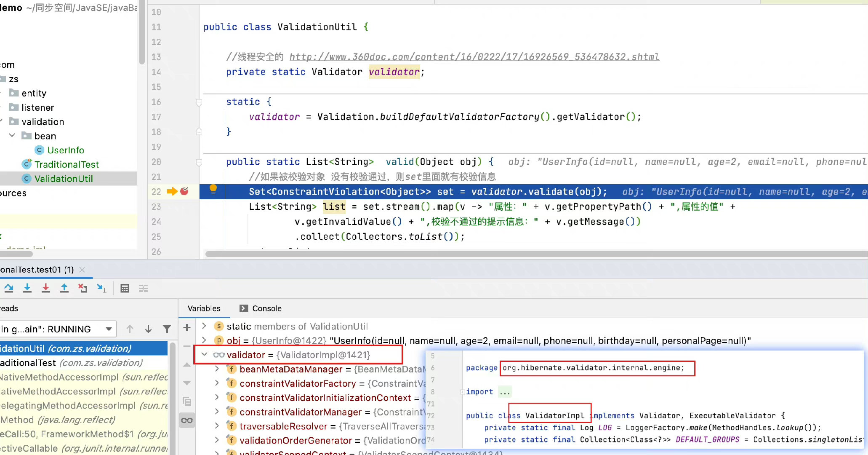The height and width of the screenshot is (455, 868).
Task: Open the main thread RUNNING dropdown
Action: point(58,329)
